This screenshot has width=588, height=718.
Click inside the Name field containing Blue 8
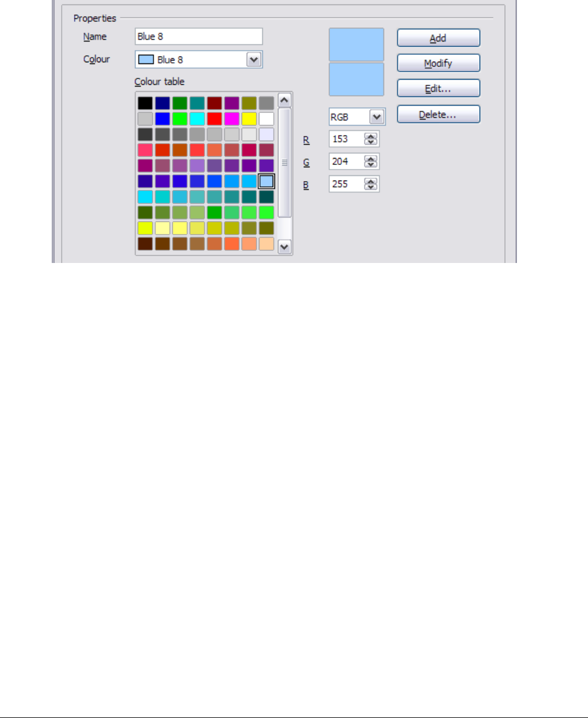pos(199,36)
